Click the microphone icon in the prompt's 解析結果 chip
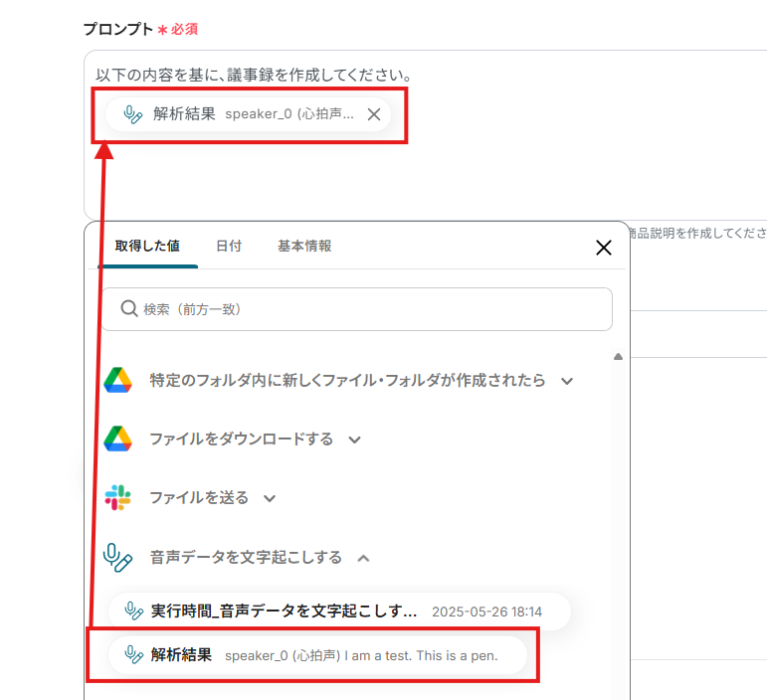The width and height of the screenshot is (767, 700). (133, 114)
